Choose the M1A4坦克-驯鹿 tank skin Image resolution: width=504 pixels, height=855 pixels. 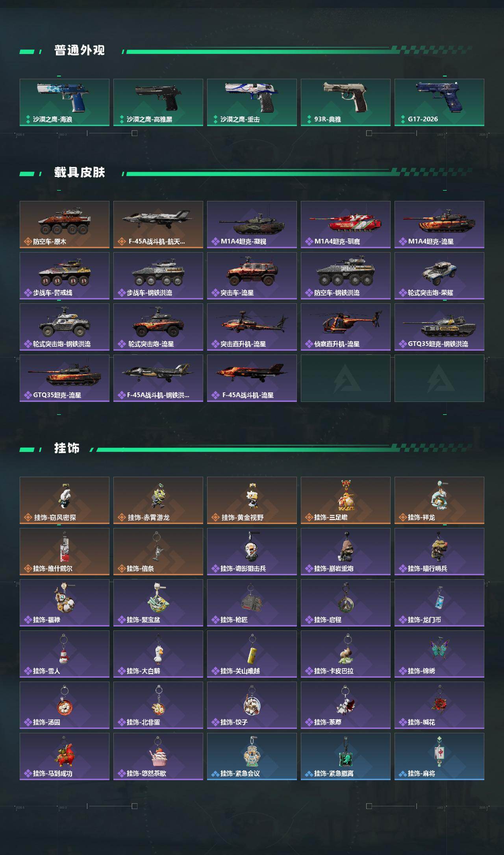click(x=346, y=225)
